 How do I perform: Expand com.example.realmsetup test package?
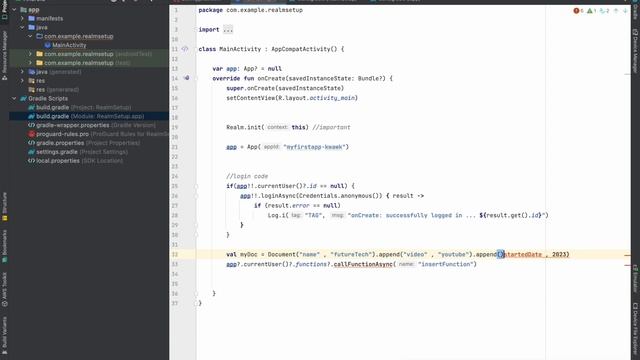(31, 63)
